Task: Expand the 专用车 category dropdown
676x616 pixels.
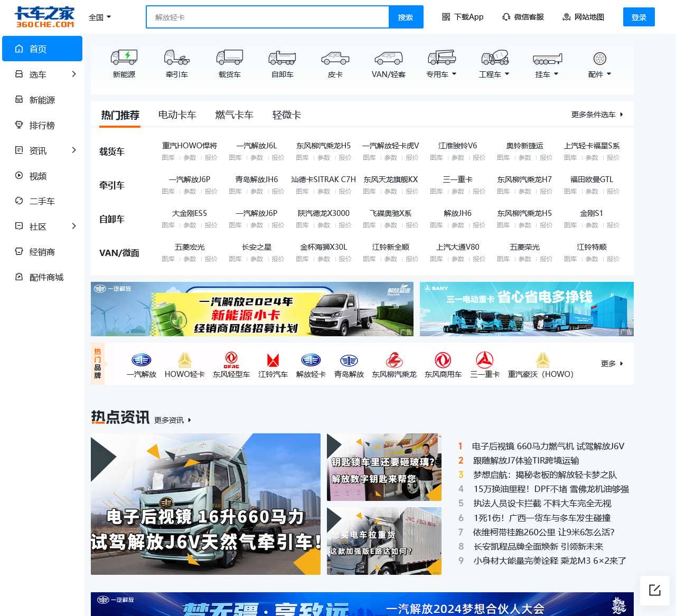Action: (442, 74)
